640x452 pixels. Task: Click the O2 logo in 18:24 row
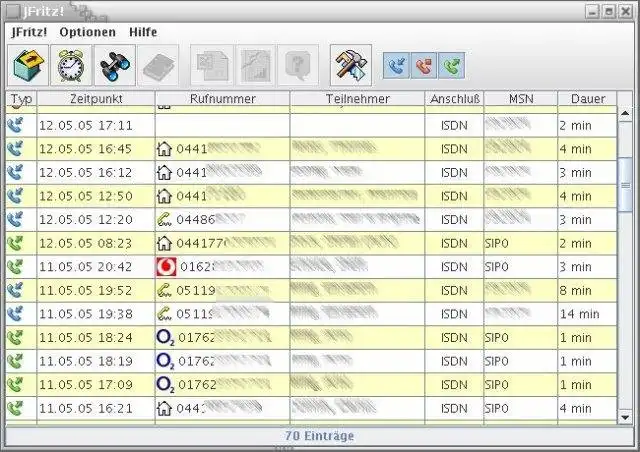click(x=165, y=338)
